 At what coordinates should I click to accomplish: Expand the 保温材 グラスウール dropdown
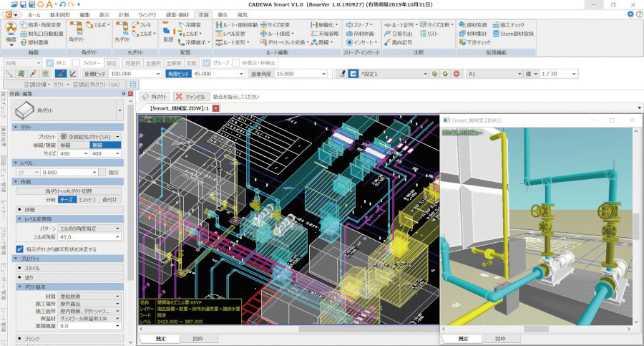[x=117, y=317]
